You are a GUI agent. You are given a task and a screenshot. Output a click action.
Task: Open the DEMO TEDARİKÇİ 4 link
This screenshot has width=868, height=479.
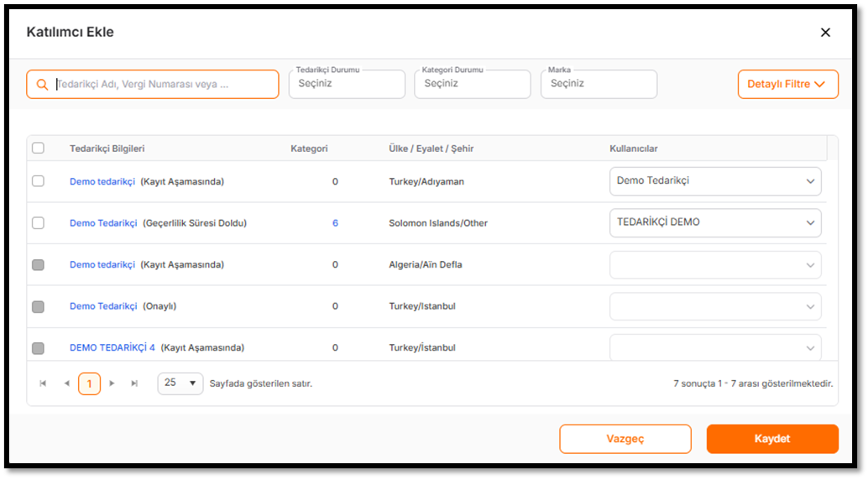point(112,347)
